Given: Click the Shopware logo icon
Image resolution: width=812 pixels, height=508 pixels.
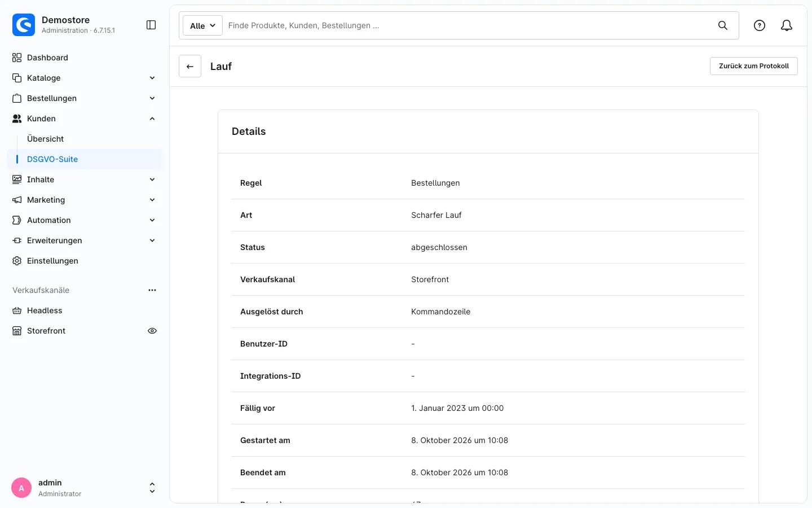Looking at the screenshot, I should tap(24, 25).
